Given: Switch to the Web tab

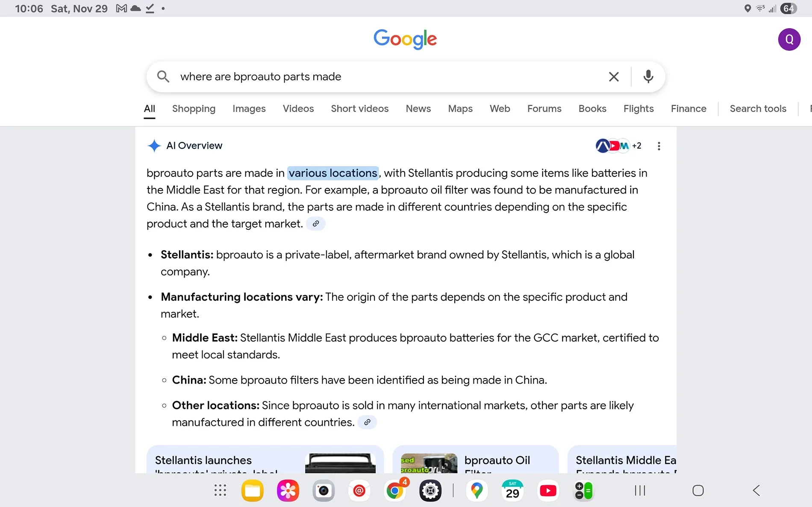Looking at the screenshot, I should coord(500,108).
